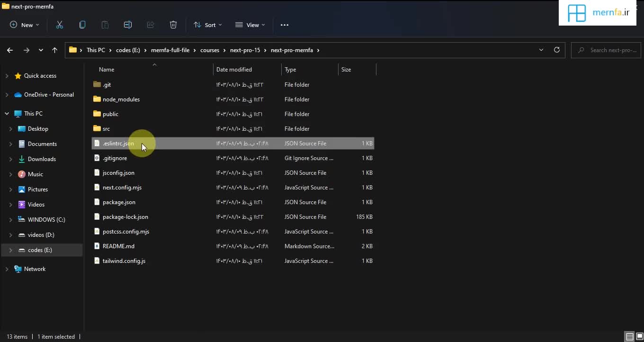
Task: Go up one folder level arrow
Action: pyautogui.click(x=54, y=50)
